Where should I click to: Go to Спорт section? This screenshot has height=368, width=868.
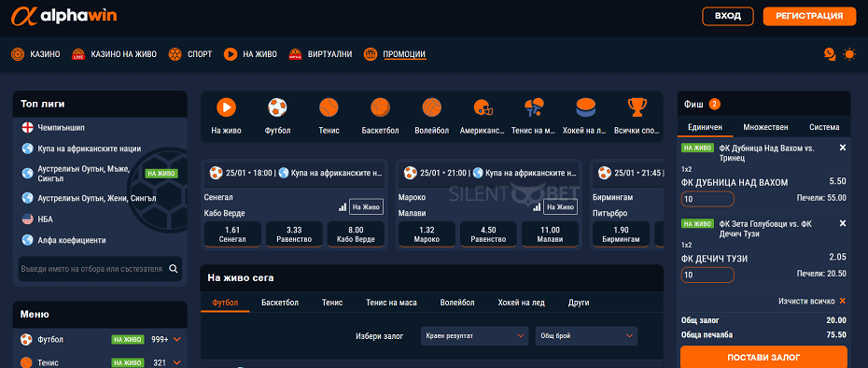[190, 54]
